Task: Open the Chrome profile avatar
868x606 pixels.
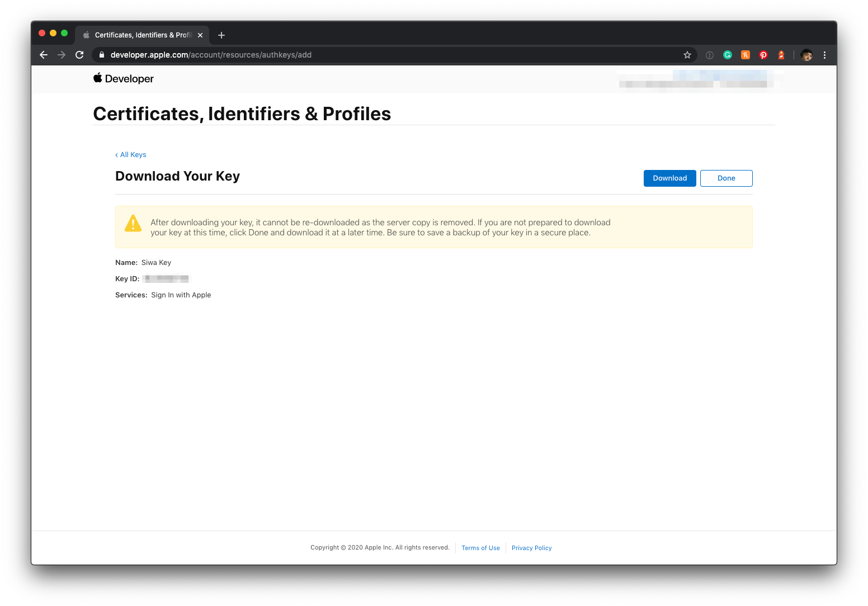Action: [806, 55]
